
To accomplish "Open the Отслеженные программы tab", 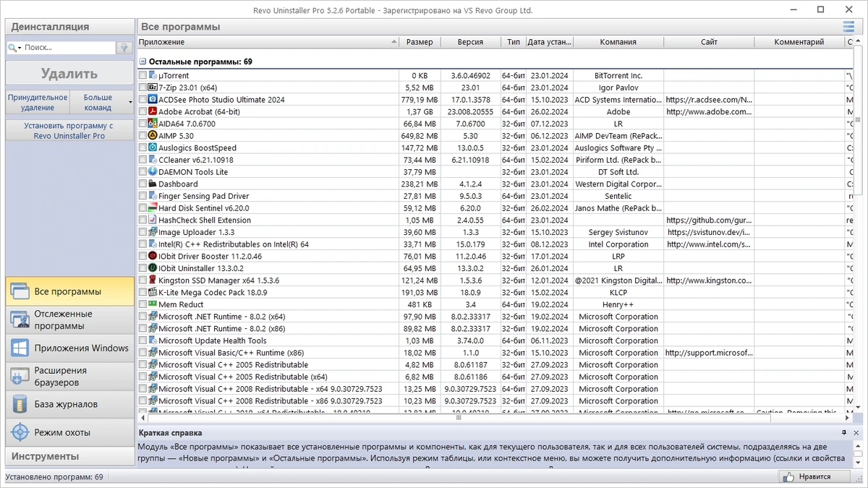I will 70,320.
